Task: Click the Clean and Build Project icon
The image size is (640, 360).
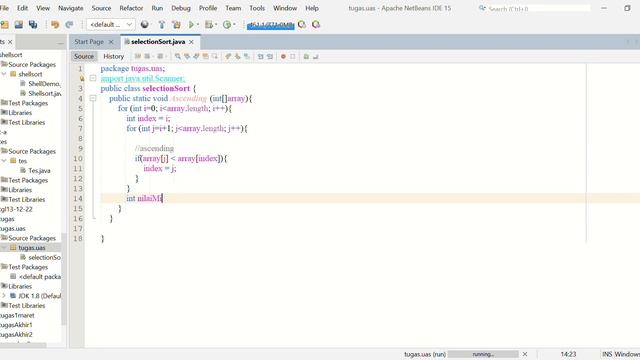Action: pyautogui.click(x=176, y=25)
